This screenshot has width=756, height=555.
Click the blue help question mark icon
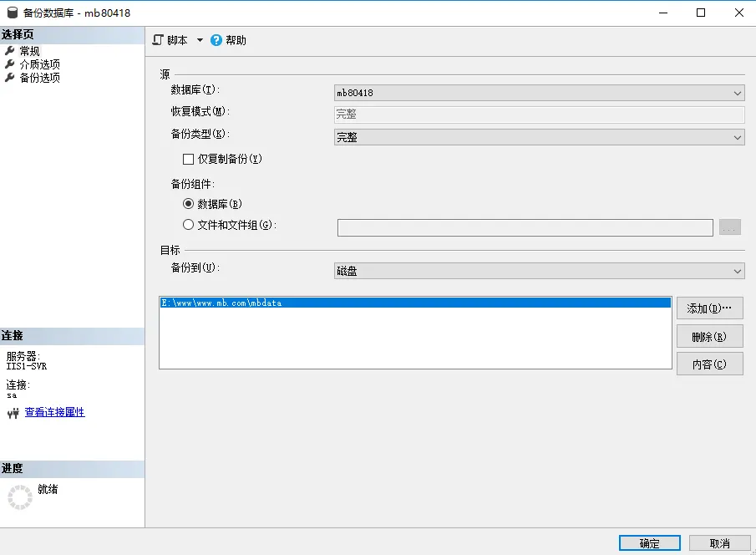(x=216, y=40)
